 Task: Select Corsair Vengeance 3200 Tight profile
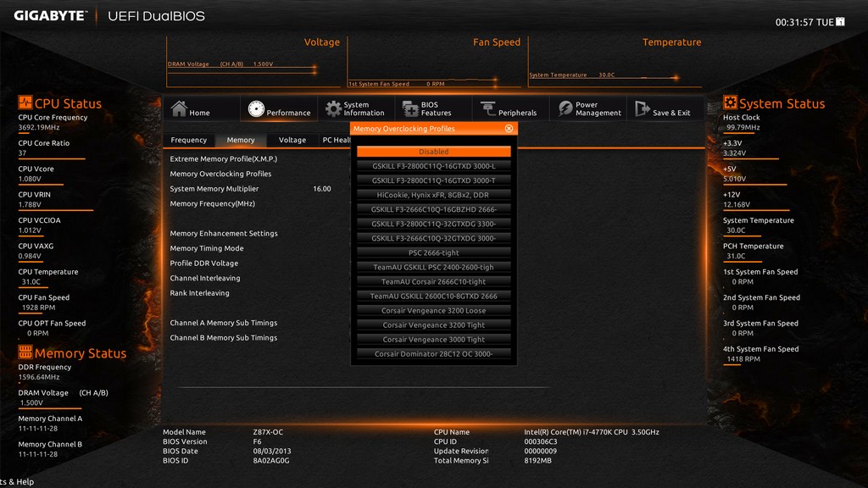coord(433,324)
